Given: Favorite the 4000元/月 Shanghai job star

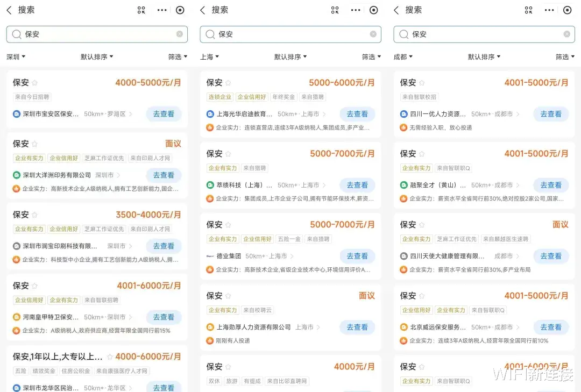Looking at the screenshot, I should [x=228, y=367].
